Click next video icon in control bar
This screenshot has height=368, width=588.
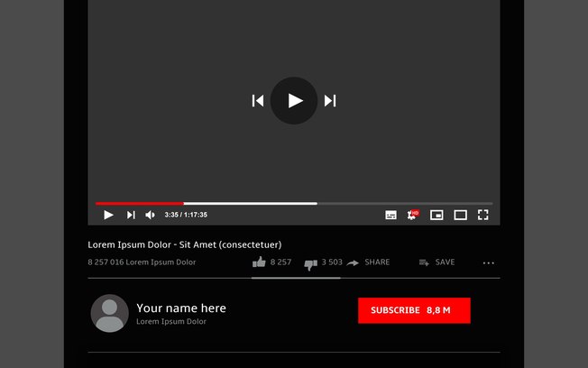131,215
